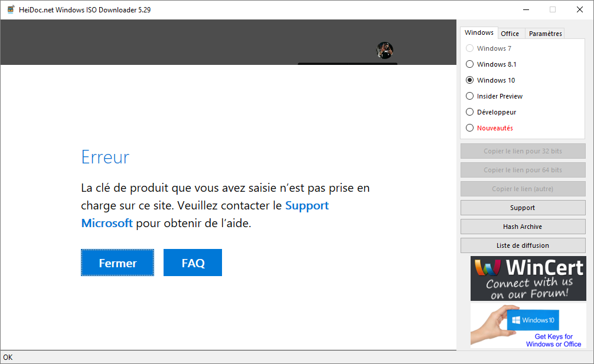Switch to the Windows tab
Screen dimensions: 594x364
click(479, 32)
